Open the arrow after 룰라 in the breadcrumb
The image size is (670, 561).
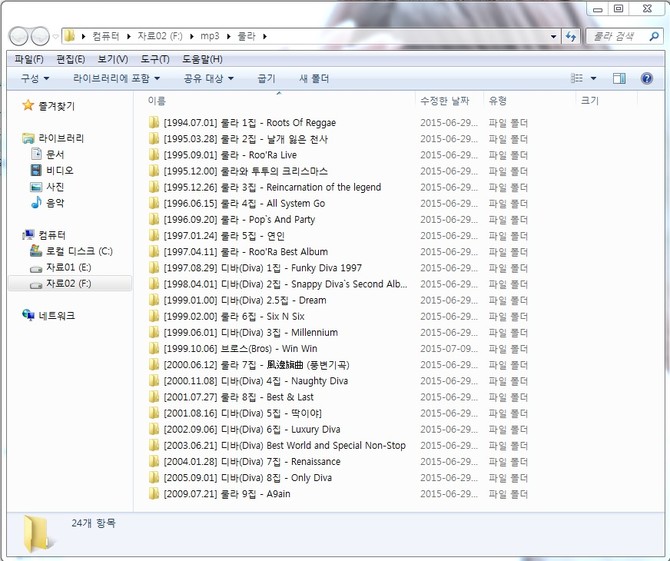click(265, 36)
